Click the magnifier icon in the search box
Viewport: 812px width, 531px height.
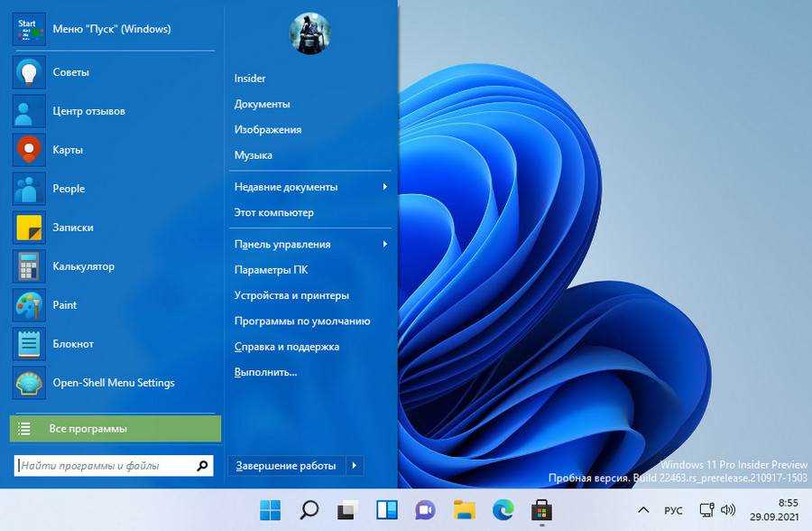coord(202,466)
